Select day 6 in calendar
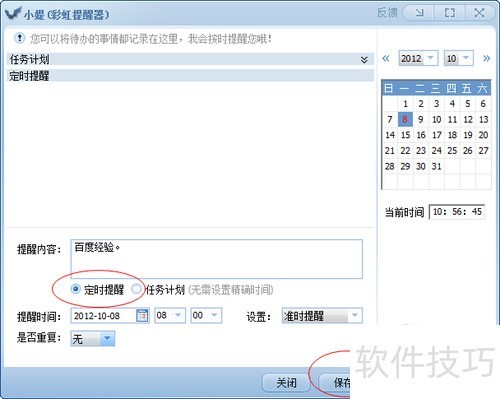Viewport: 500px width, 399px height. (483, 104)
